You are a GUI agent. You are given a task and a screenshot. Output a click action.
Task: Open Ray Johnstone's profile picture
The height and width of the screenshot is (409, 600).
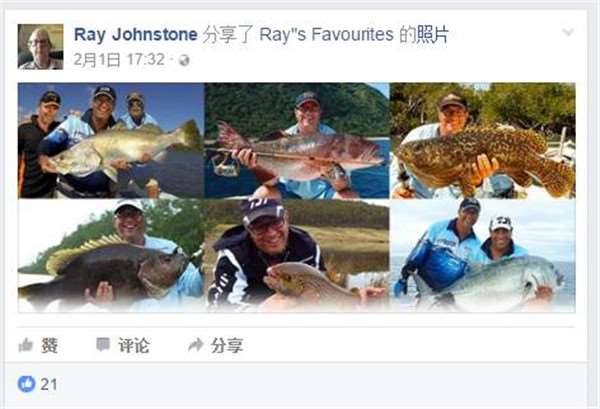(41, 47)
